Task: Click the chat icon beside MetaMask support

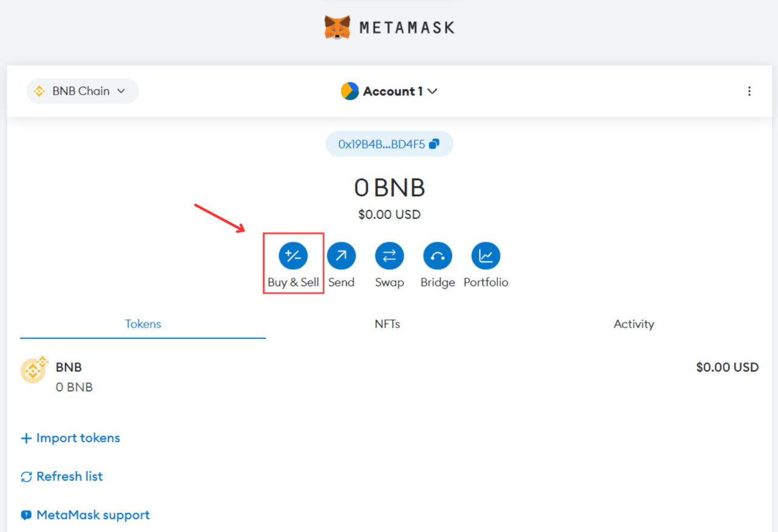Action: pos(26,515)
